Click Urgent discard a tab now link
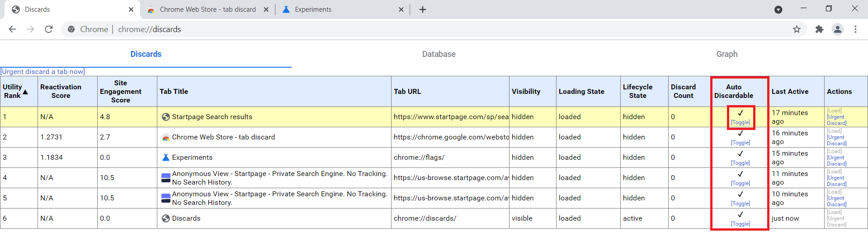This screenshot has height=241, width=868. 42,72
